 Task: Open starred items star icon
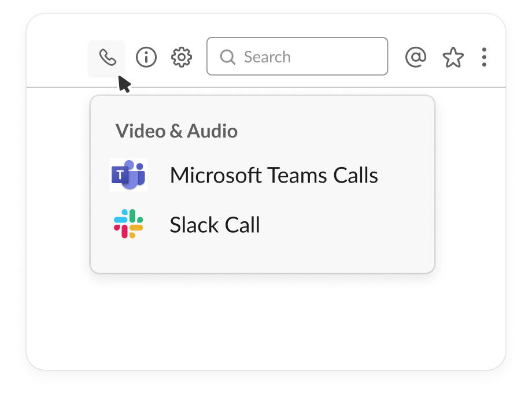(453, 57)
